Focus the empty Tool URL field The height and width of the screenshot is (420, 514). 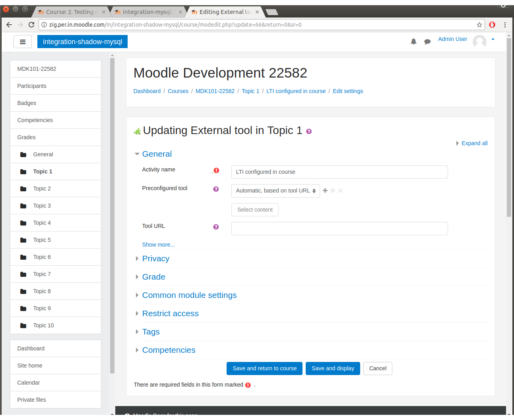339,228
